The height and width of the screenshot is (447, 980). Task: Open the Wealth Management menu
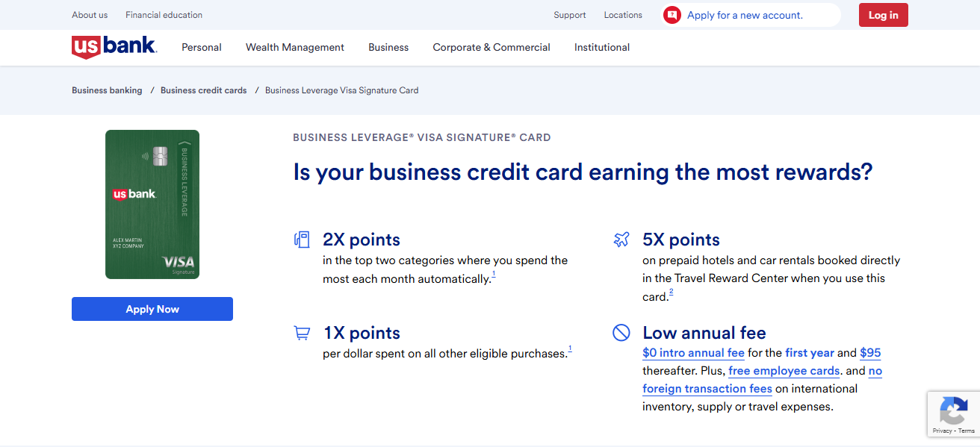coord(295,47)
